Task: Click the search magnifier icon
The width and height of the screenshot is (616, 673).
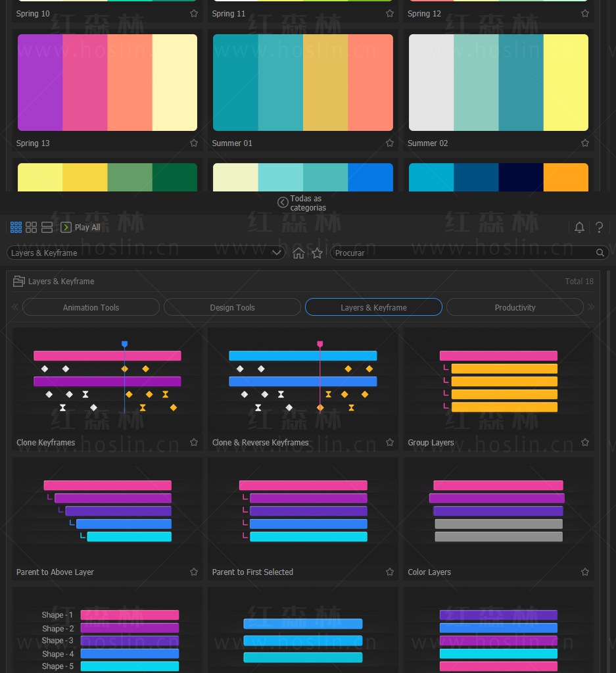Action: pos(600,253)
